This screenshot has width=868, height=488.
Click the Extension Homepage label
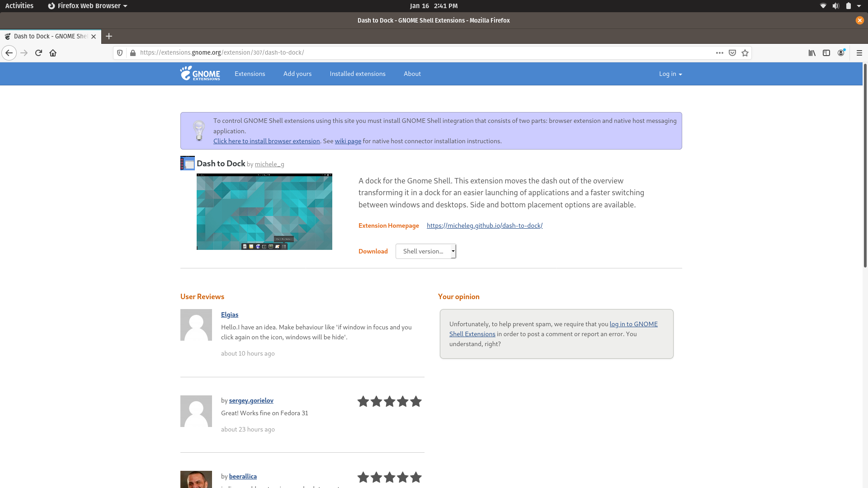[389, 225]
